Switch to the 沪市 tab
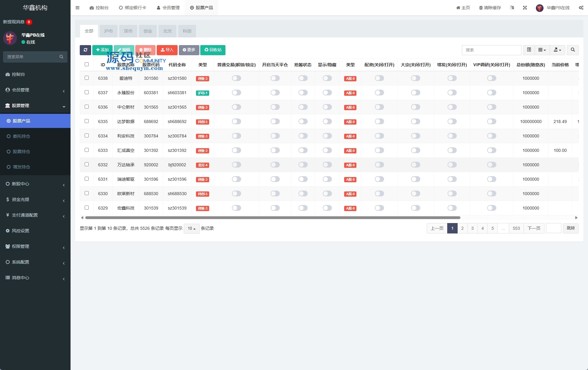The image size is (588, 370). click(108, 31)
